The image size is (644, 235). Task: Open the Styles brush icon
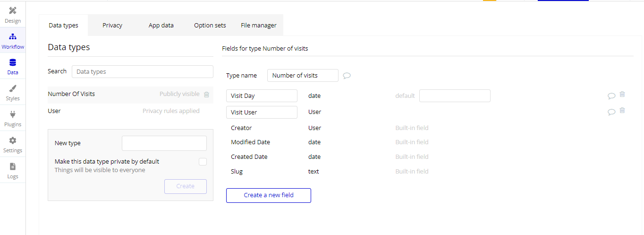tap(13, 88)
